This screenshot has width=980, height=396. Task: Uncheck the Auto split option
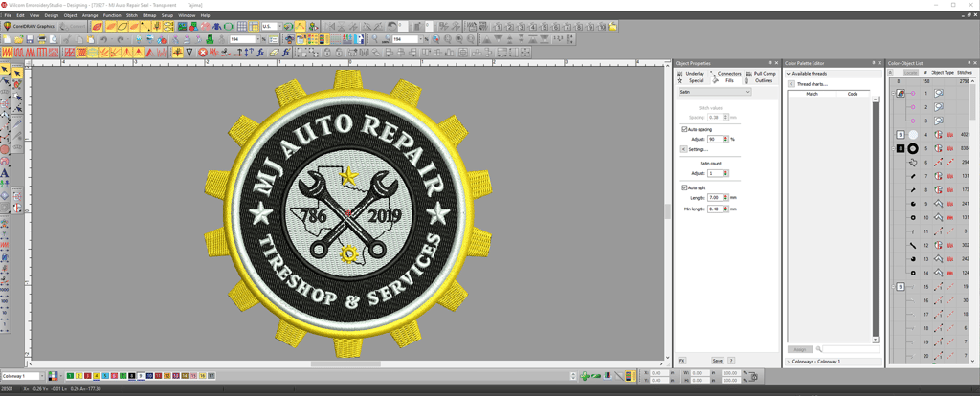(x=684, y=187)
